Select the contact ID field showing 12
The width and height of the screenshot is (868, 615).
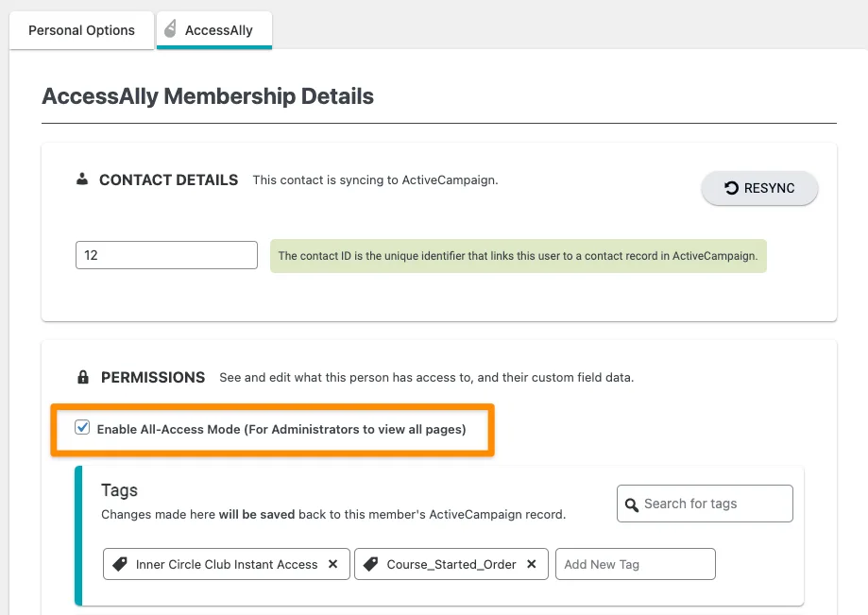click(166, 254)
